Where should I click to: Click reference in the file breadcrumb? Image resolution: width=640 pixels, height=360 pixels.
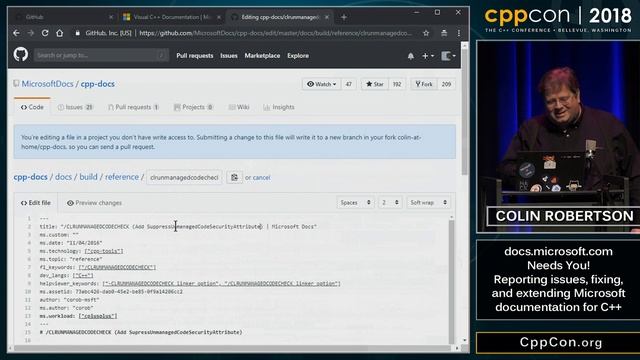click(122, 177)
